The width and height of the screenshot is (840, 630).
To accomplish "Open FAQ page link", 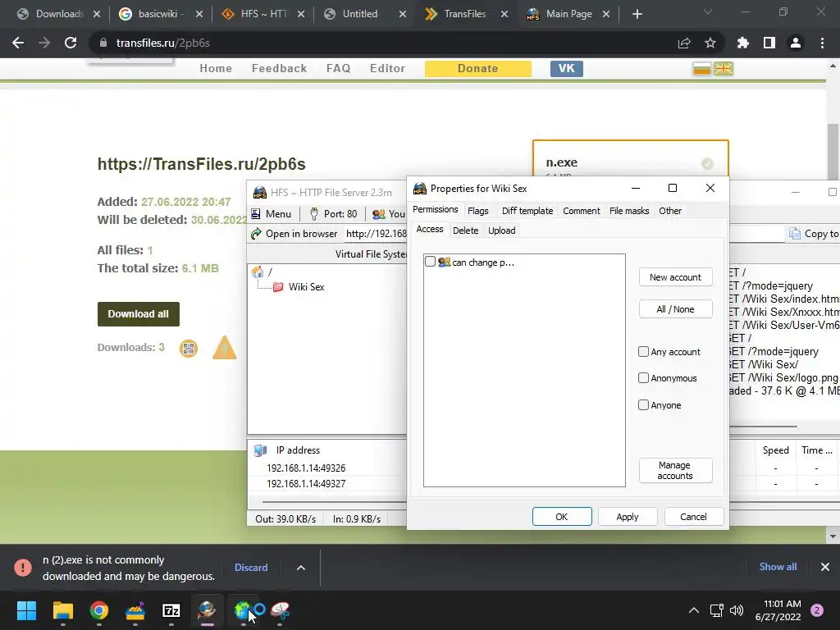I will pyautogui.click(x=338, y=69).
